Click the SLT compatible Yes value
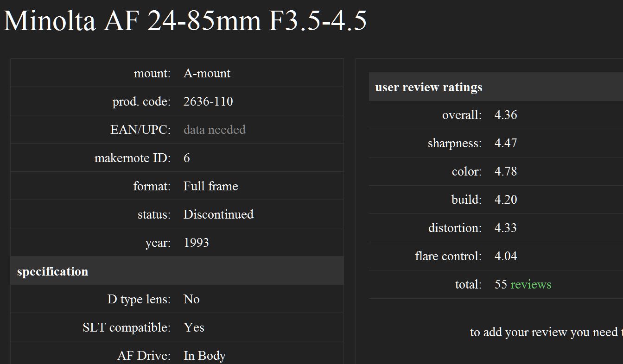This screenshot has height=364, width=623. 194,327
